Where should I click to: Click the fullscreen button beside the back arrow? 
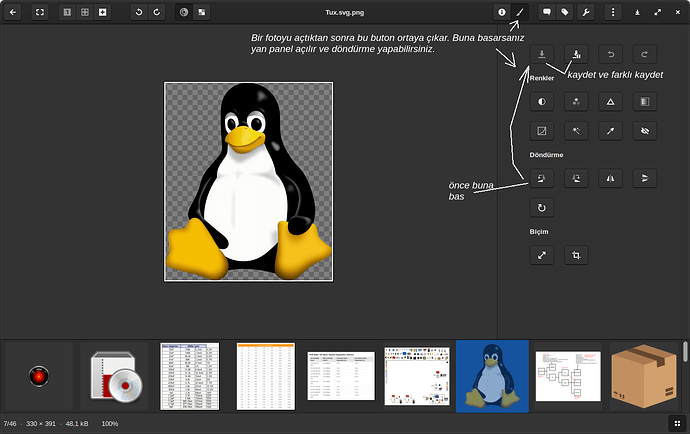(39, 12)
